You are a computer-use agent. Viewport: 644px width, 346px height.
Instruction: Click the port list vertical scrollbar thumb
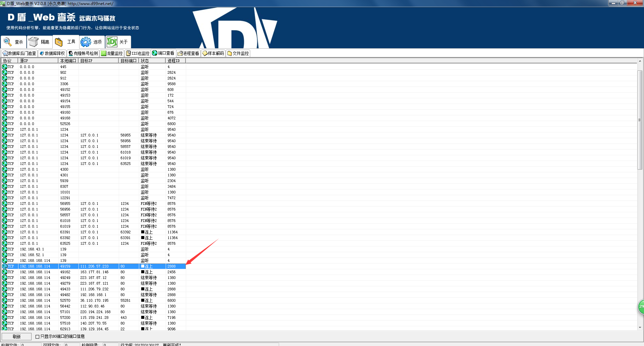[640, 120]
